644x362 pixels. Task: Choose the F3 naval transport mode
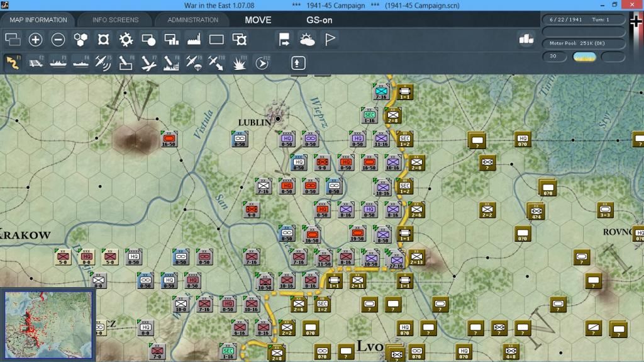coord(58,62)
